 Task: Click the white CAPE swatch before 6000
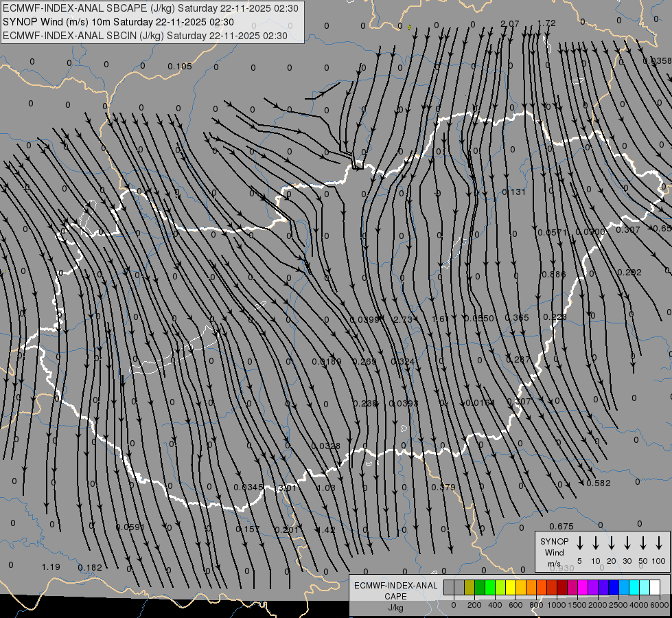point(655,587)
